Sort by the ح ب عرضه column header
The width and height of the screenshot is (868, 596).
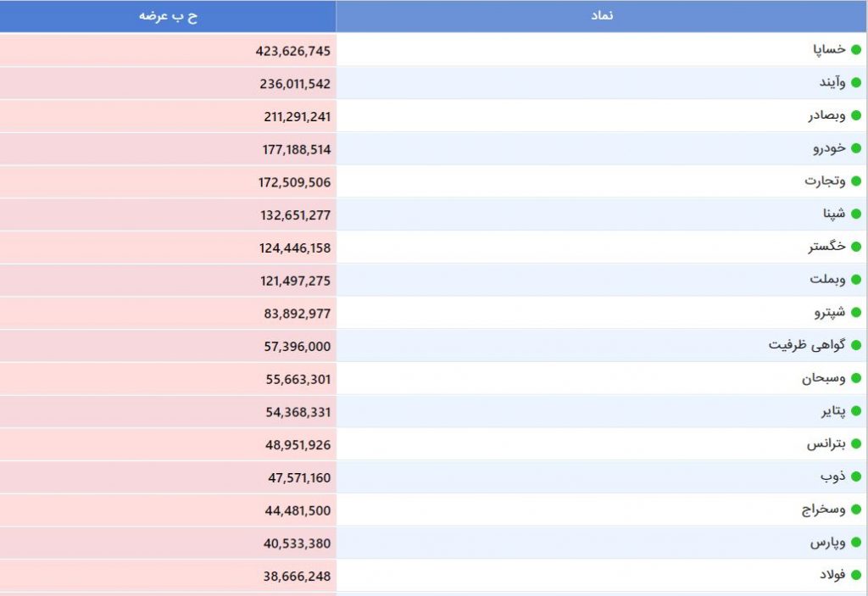[168, 16]
